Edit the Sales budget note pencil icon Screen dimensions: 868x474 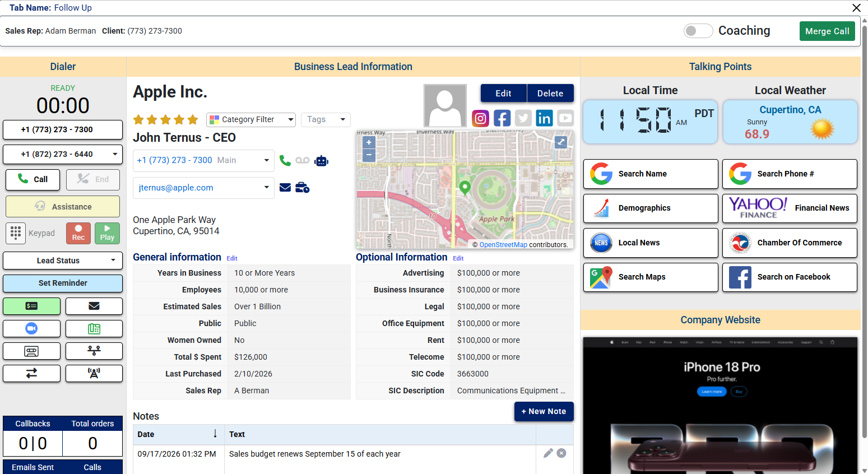tap(548, 453)
